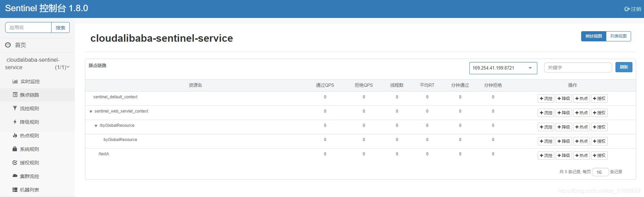This screenshot has height=197, width=644.
Task: Add 授权 rule for /testA
Action: point(599,156)
